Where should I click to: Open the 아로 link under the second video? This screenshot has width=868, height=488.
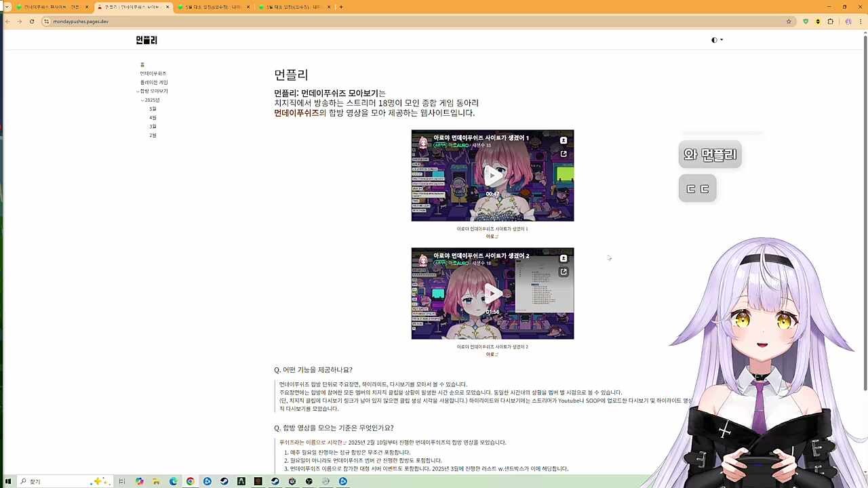pyautogui.click(x=492, y=354)
